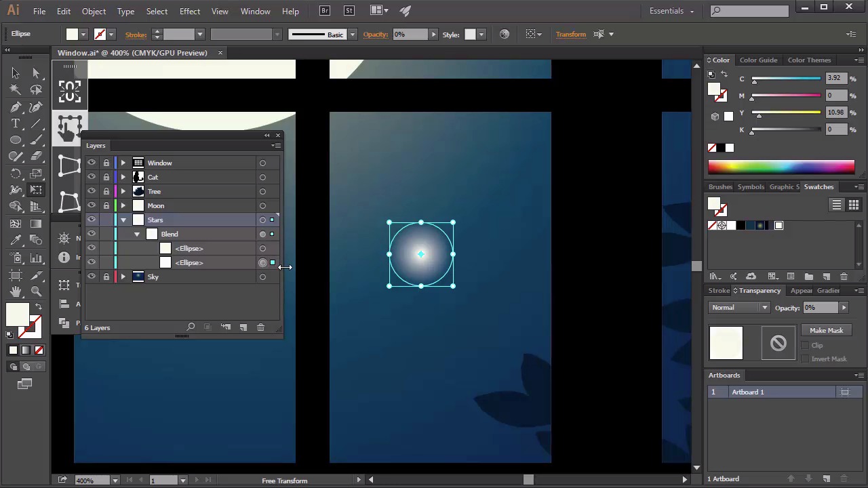Screen dimensions: 868x488
Task: Toggle the Clip checkbox
Action: click(x=805, y=346)
